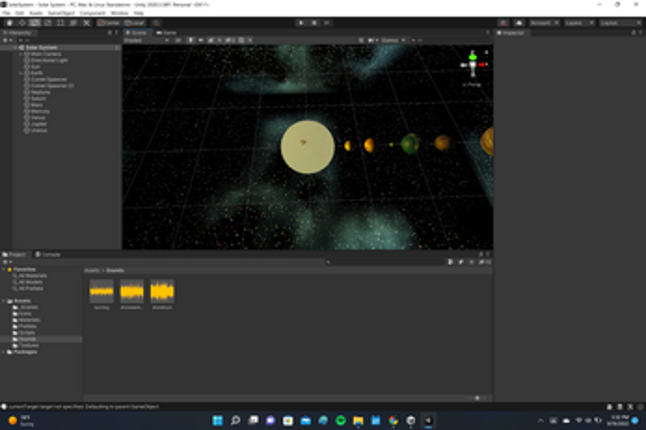The width and height of the screenshot is (646, 430).
Task: Select the Scale tool
Action: pyautogui.click(x=48, y=23)
